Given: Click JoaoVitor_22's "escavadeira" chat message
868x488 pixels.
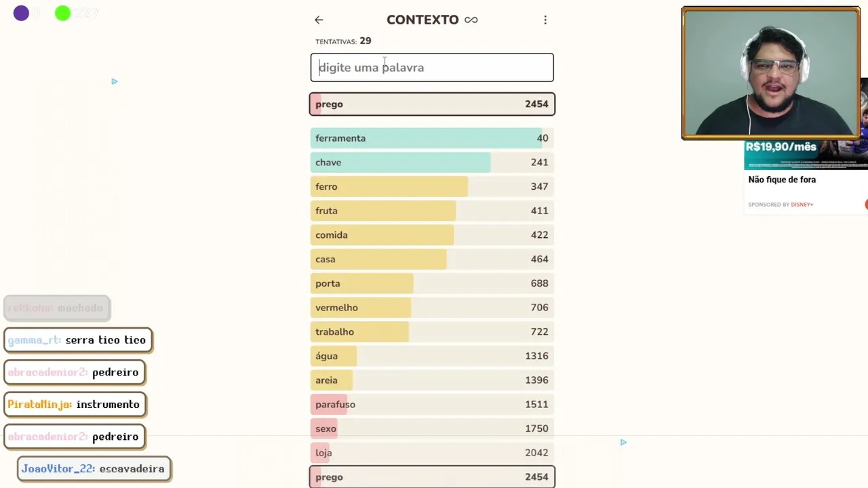Looking at the screenshot, I should tap(94, 469).
